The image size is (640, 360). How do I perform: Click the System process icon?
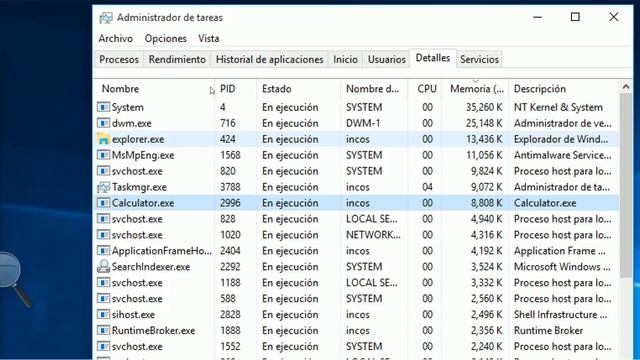point(103,107)
